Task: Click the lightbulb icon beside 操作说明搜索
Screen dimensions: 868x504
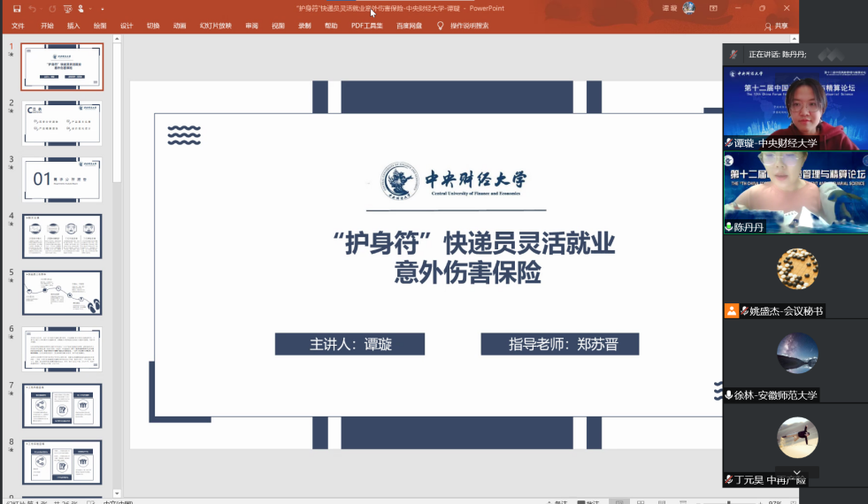Action: pyautogui.click(x=440, y=26)
